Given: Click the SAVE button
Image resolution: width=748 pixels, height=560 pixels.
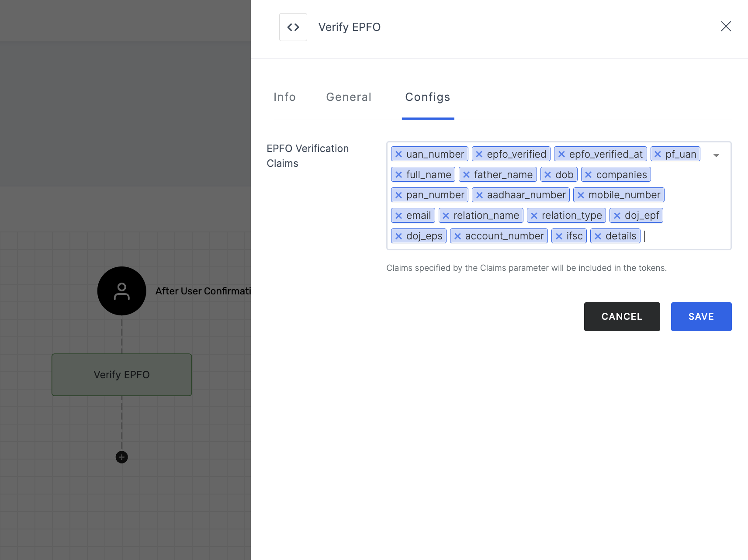Looking at the screenshot, I should point(701,317).
